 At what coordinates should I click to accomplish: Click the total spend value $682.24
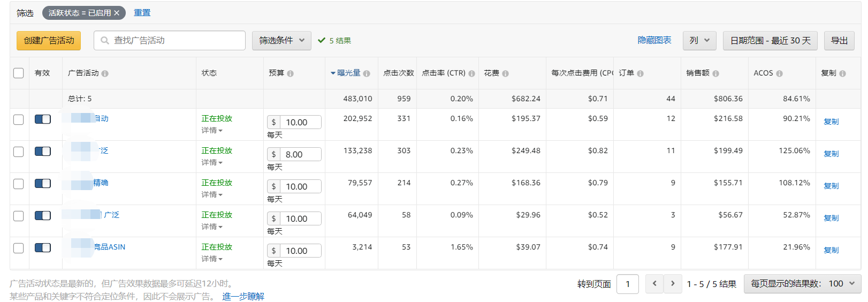point(526,99)
